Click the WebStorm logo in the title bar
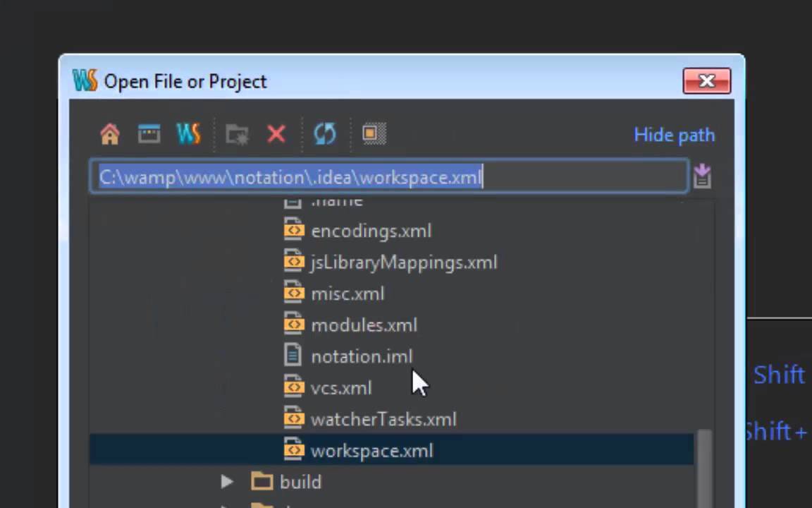 click(85, 80)
